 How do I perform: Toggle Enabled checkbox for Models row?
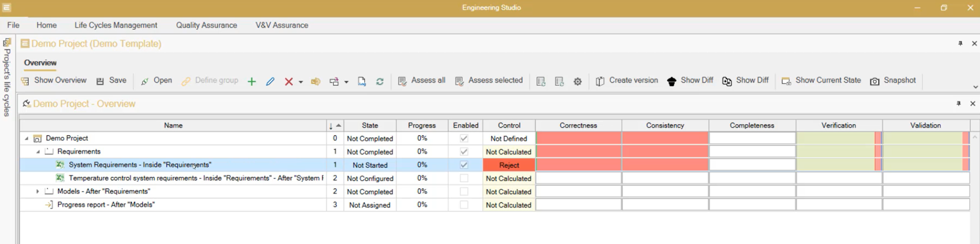click(464, 191)
